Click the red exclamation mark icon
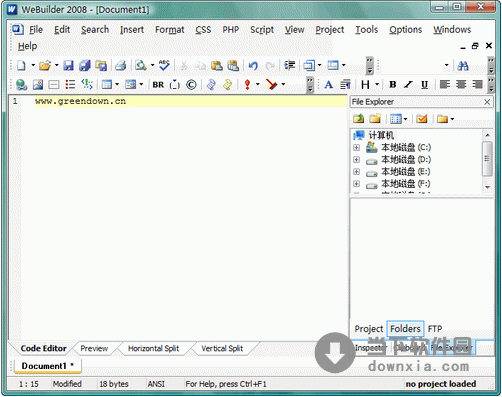 coord(247,85)
